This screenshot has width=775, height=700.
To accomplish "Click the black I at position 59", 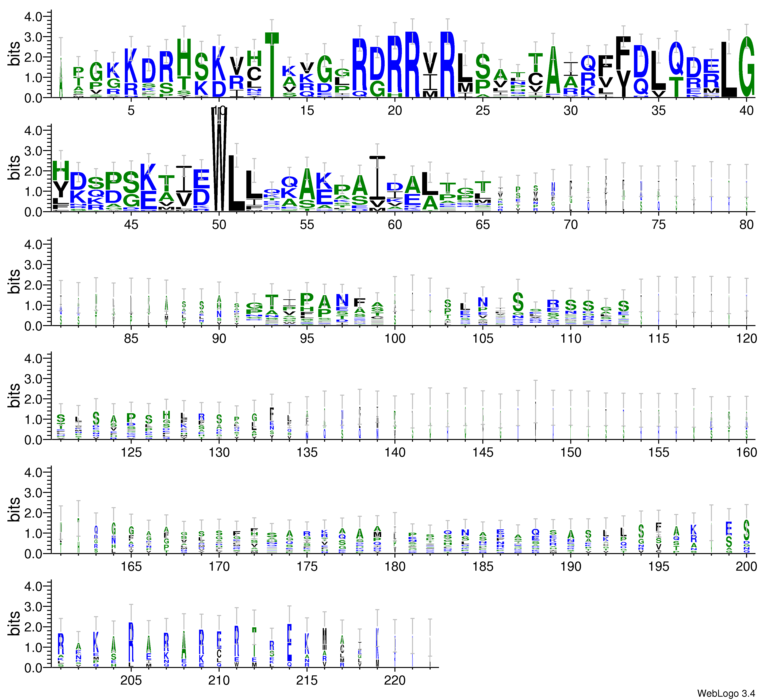I will tap(377, 178).
